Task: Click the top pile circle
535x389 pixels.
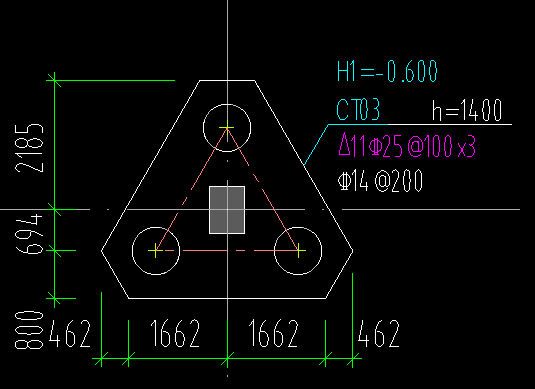Action: [x=227, y=128]
